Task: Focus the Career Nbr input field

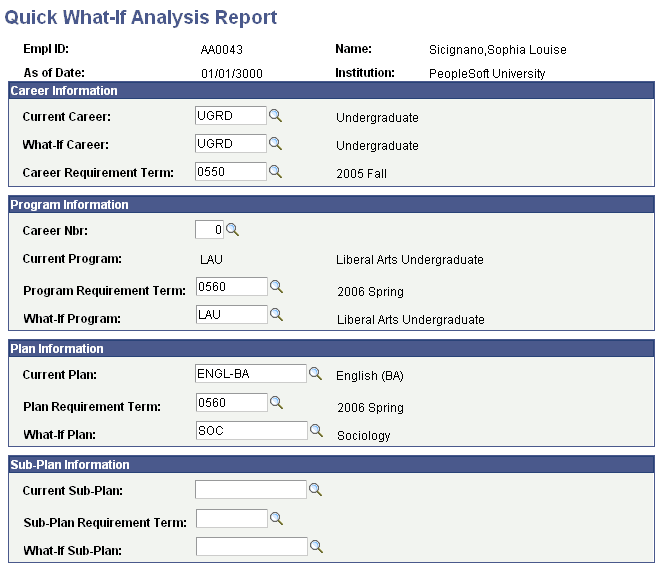Action: pos(209,230)
